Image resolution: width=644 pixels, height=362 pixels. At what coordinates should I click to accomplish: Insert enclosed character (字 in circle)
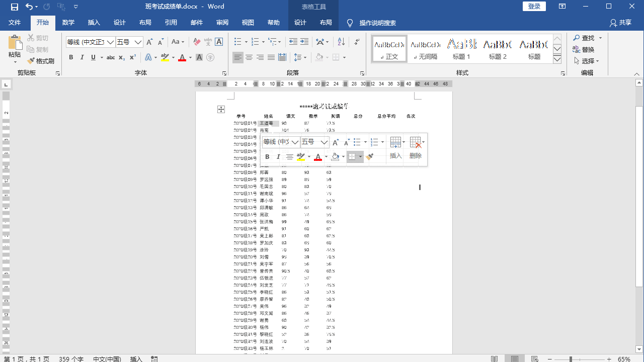[210, 58]
